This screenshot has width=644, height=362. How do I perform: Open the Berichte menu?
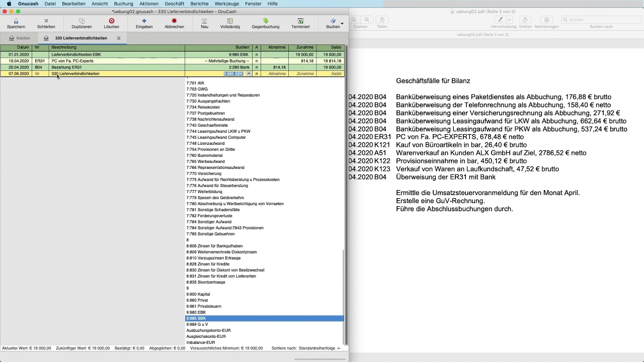pos(200,4)
